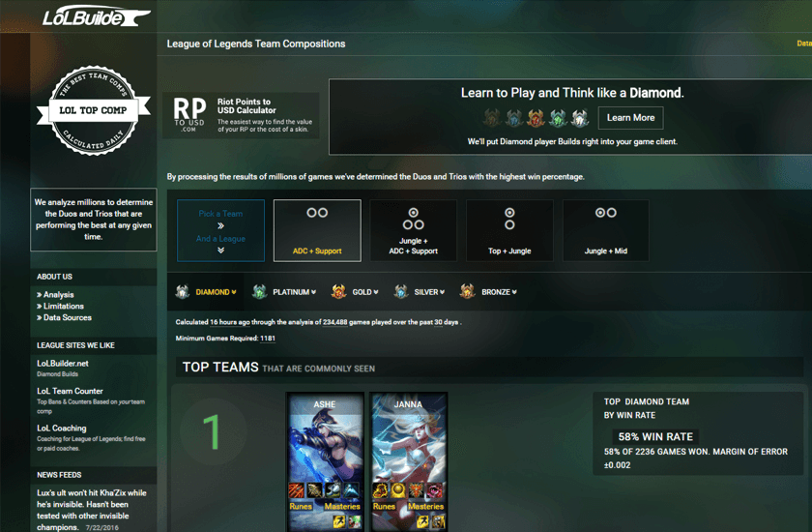Screen dimensions: 812x532
Task: Click the Ashe champion portrait
Action: (x=325, y=446)
